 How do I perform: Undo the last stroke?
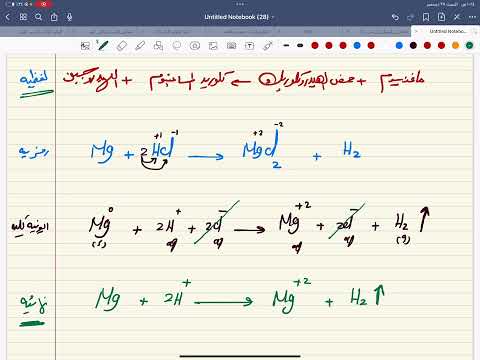395,17
